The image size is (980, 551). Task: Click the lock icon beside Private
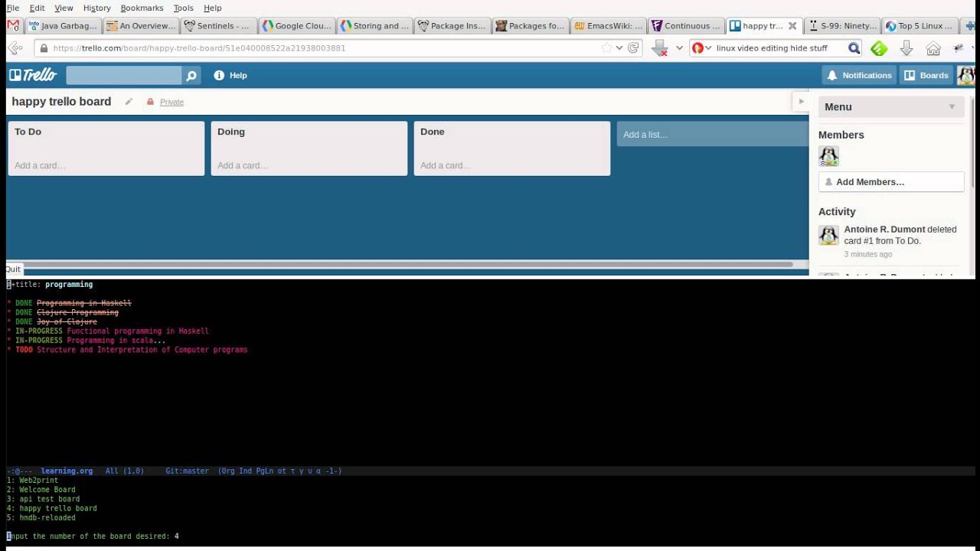150,102
